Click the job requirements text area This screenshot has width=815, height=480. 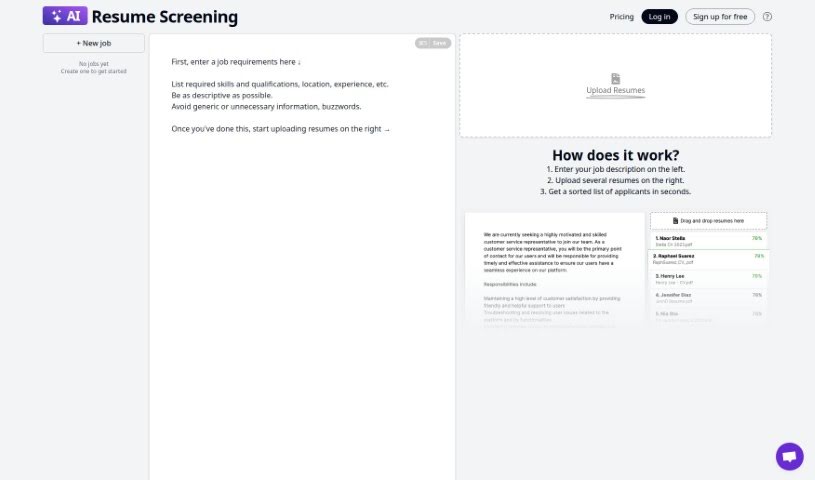(302, 257)
